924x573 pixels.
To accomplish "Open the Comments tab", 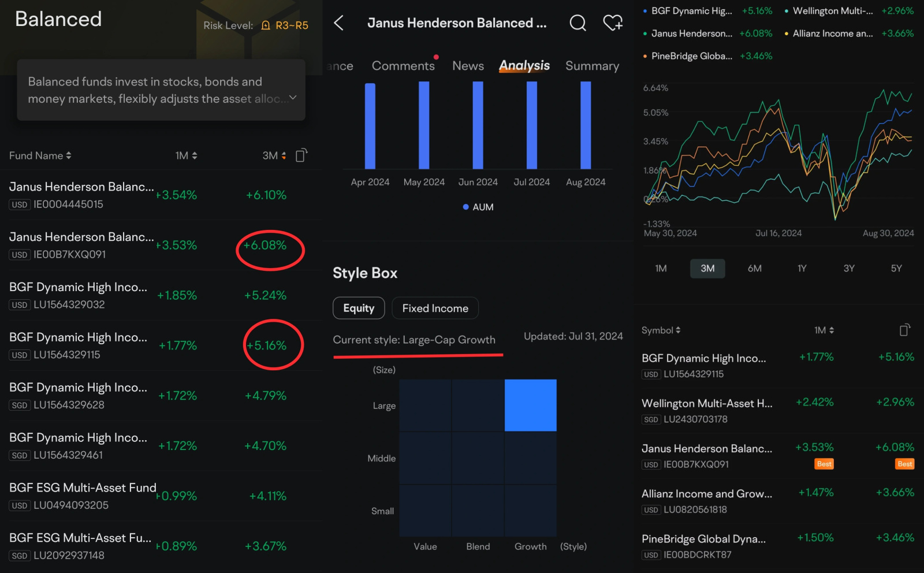I will pos(403,66).
